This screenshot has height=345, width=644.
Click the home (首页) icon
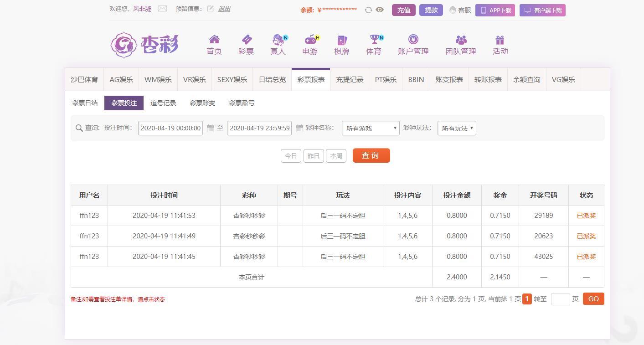coord(214,40)
